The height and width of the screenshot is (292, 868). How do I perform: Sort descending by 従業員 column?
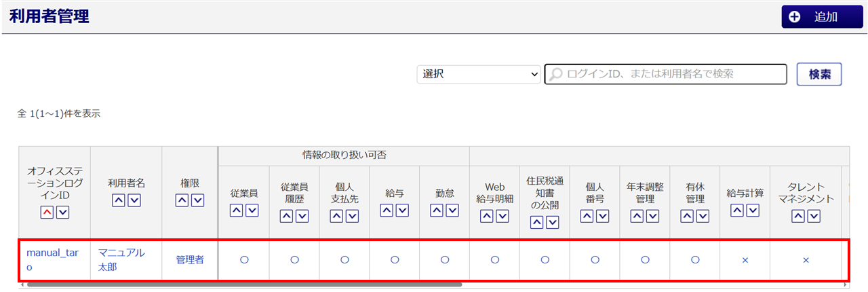pyautogui.click(x=252, y=211)
